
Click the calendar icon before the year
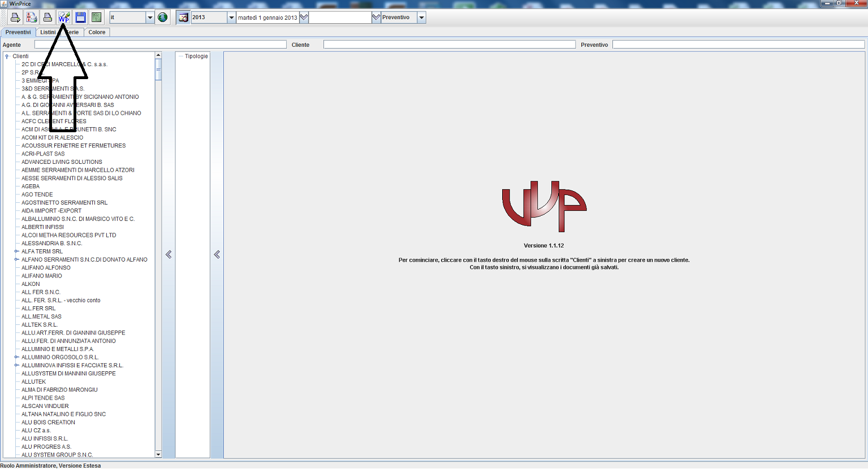183,18
